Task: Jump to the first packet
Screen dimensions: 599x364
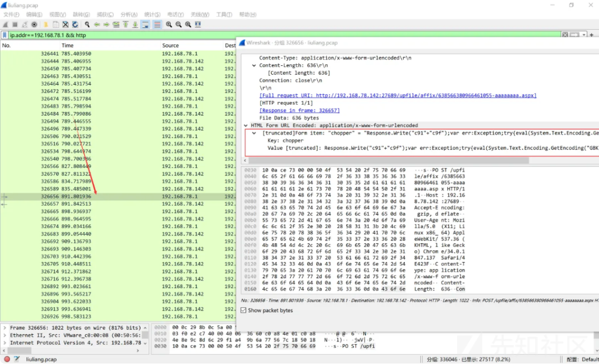Action: pos(125,24)
